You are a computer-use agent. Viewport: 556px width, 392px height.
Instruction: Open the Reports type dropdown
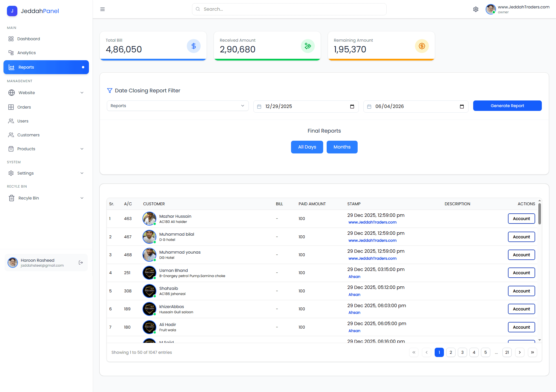[178, 106]
